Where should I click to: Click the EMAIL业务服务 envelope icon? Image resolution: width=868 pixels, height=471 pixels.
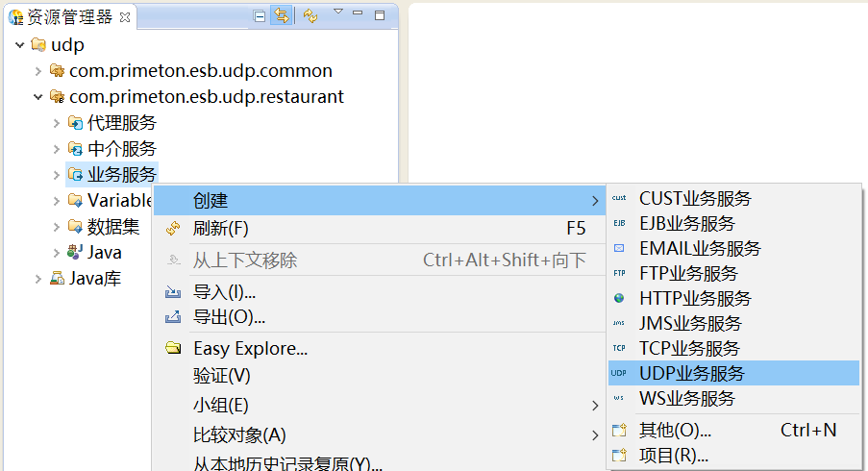[619, 248]
